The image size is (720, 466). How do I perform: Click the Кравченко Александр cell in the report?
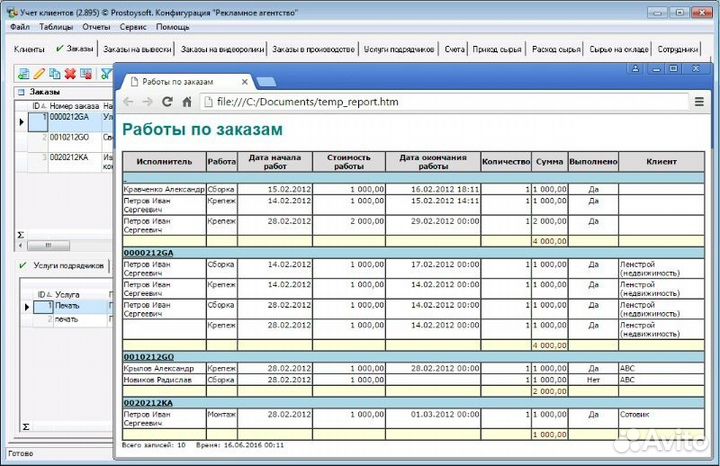[164, 189]
